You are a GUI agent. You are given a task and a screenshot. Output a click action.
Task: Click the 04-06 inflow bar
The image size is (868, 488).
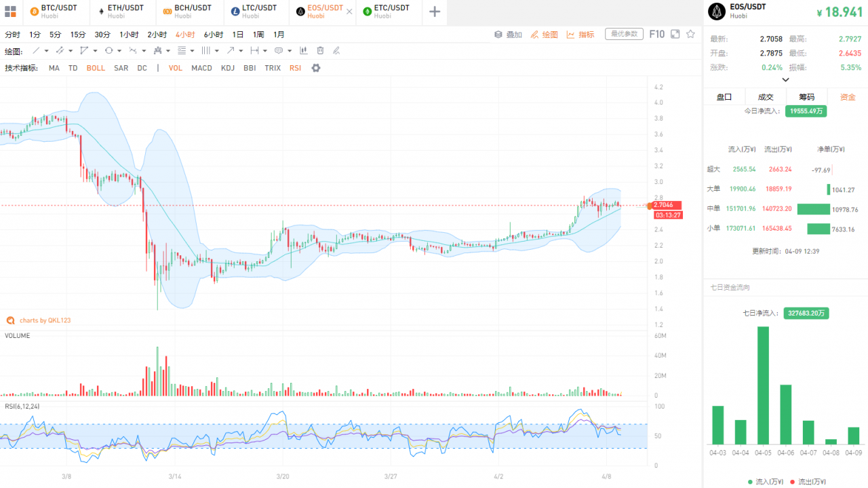[x=785, y=414]
